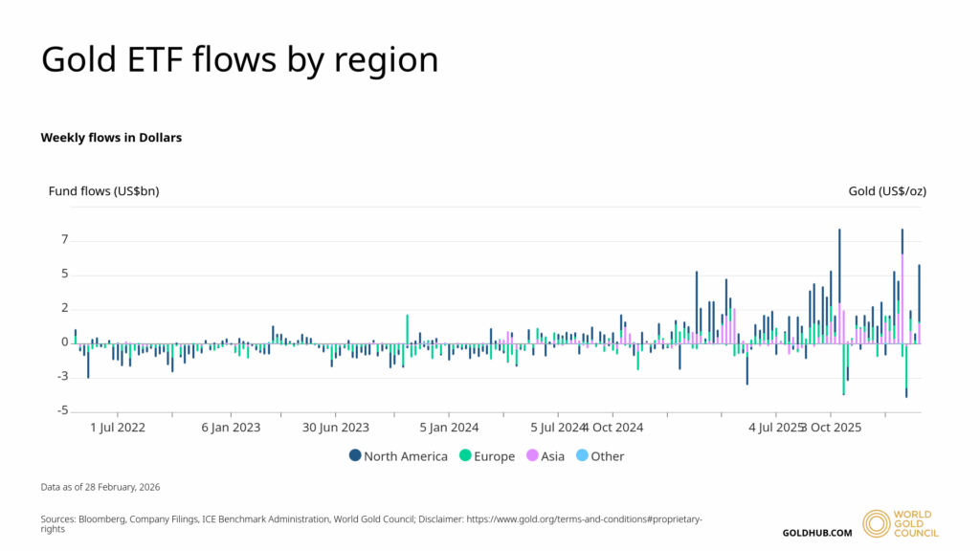980x551 pixels.
Task: Select the 5 Jan 2024 date marker
Action: coord(449,428)
